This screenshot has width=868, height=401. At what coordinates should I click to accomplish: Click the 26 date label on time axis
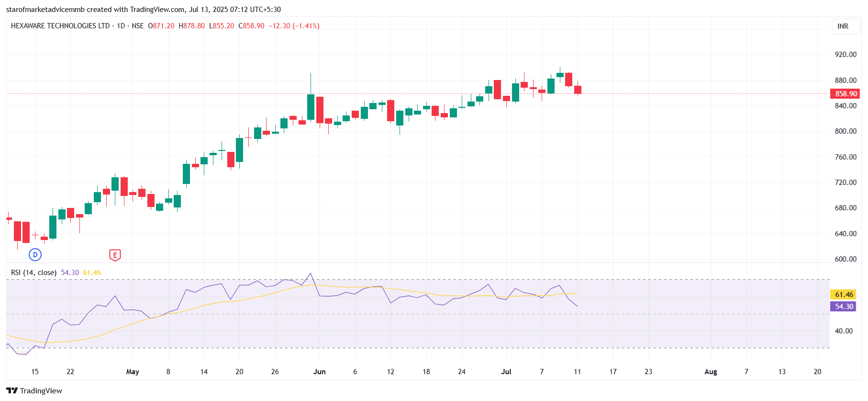[x=275, y=372]
